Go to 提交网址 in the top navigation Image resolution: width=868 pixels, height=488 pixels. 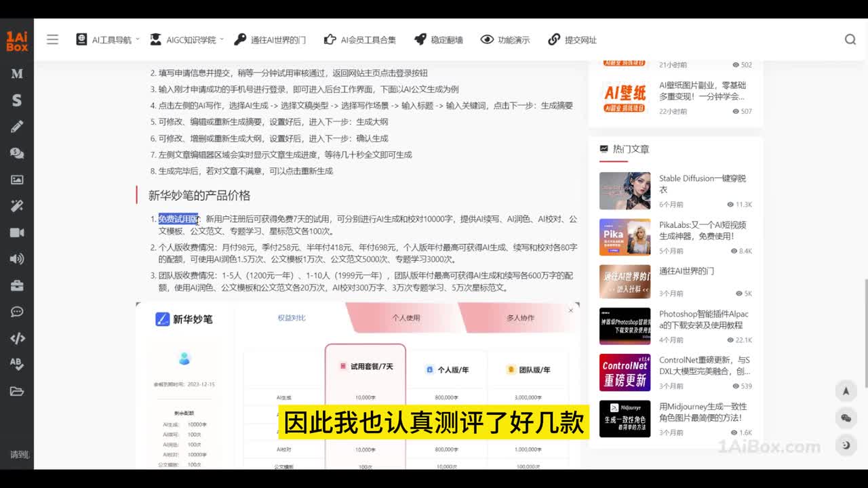point(572,40)
